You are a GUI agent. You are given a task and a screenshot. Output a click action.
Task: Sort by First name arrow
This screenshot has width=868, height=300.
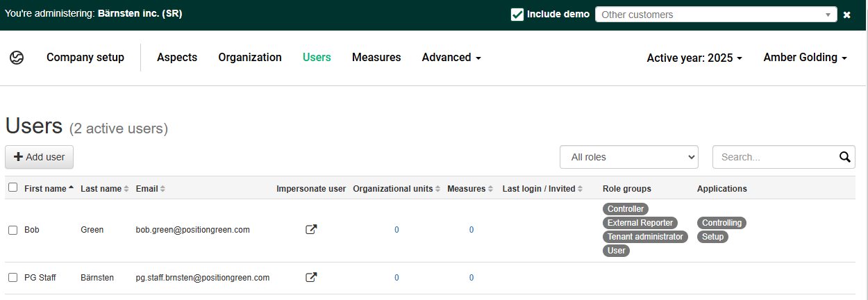(72, 189)
